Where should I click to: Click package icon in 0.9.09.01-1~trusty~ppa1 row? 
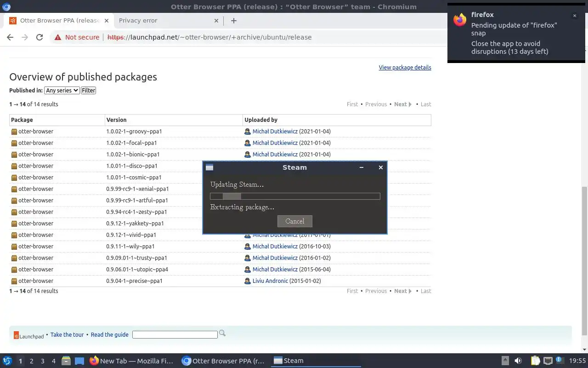pyautogui.click(x=14, y=258)
